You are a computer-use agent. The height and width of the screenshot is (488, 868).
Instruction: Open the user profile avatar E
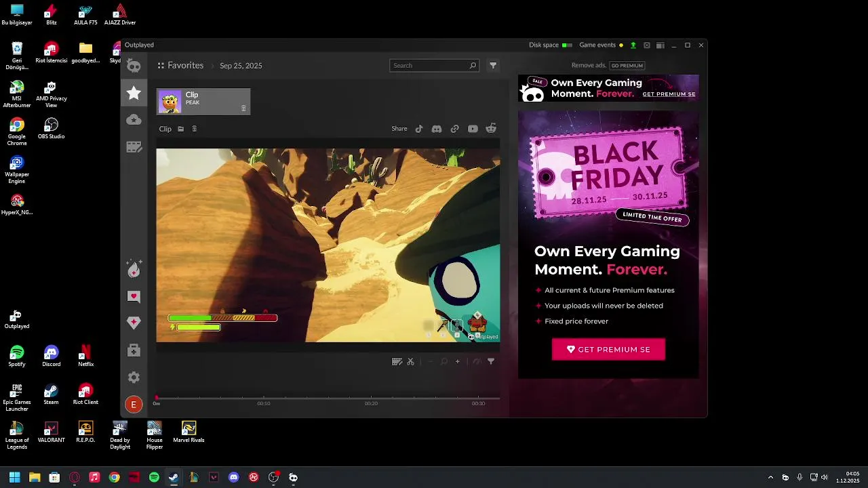click(x=134, y=405)
